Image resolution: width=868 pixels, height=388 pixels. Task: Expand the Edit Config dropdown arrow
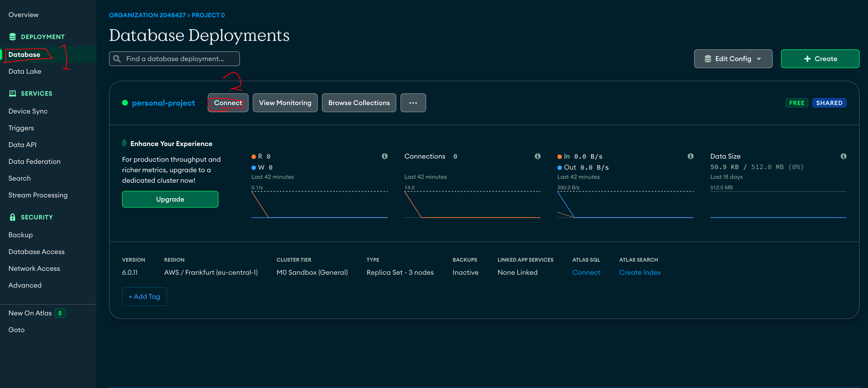click(x=759, y=59)
